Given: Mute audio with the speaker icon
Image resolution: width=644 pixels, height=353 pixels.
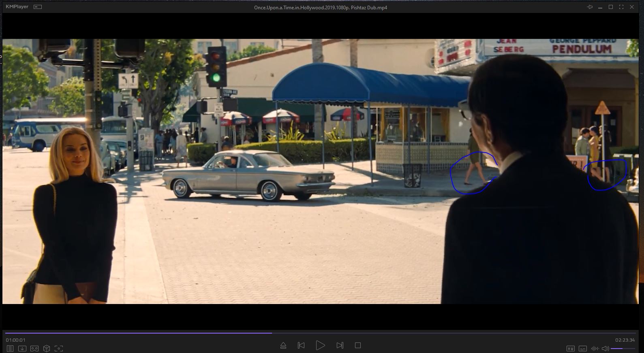Looking at the screenshot, I should pyautogui.click(x=605, y=349).
